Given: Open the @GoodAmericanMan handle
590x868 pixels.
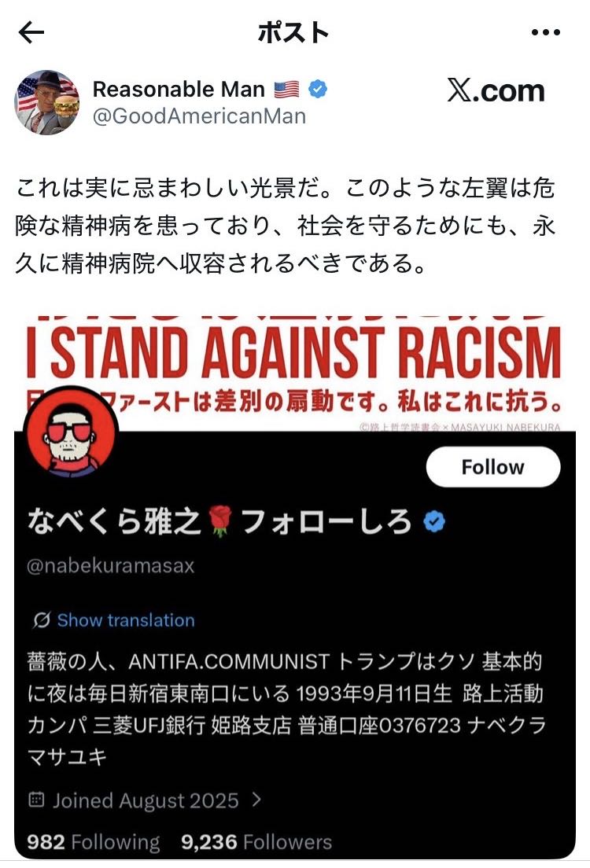Looking at the screenshot, I should click(200, 116).
